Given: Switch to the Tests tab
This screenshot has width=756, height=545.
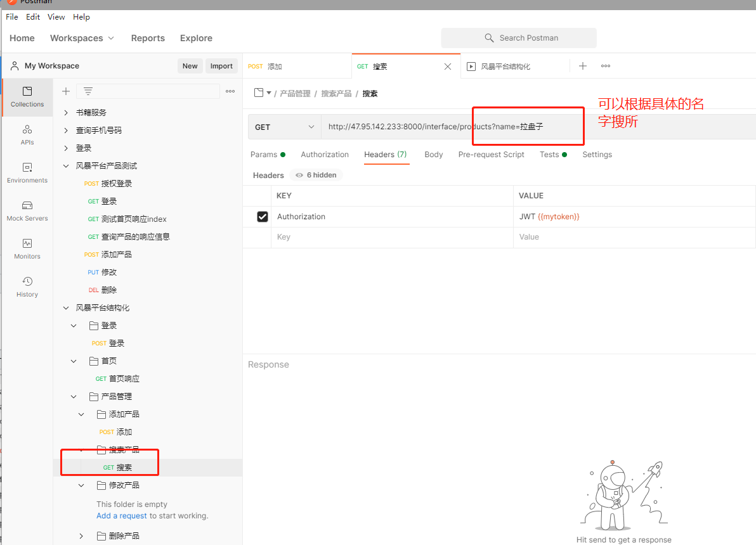Looking at the screenshot, I should coord(553,155).
